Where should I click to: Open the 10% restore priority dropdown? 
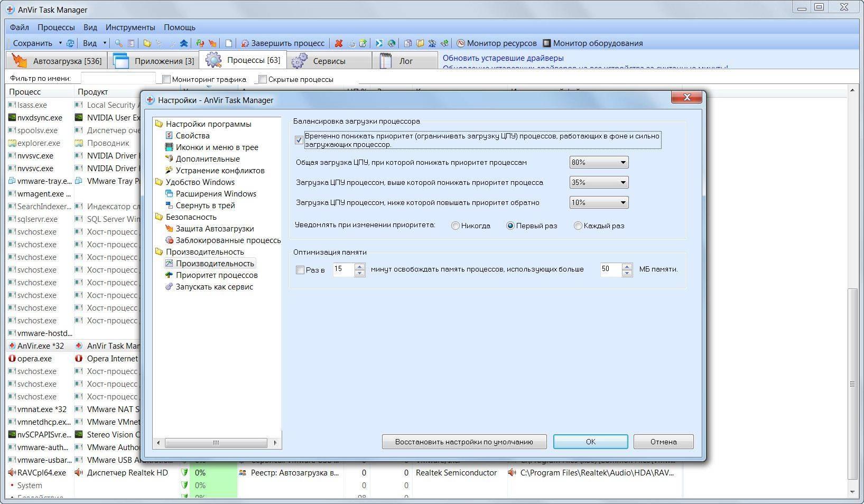599,202
